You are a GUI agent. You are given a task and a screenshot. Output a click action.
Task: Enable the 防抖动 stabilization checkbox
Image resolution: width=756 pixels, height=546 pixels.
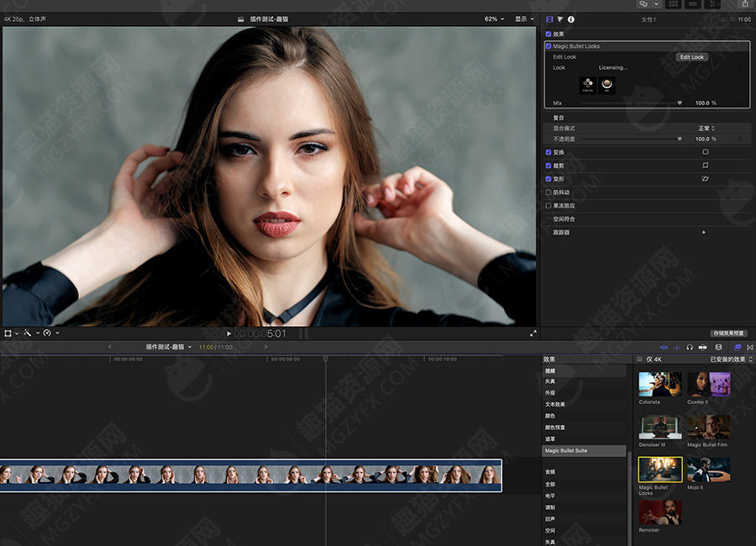(x=549, y=192)
